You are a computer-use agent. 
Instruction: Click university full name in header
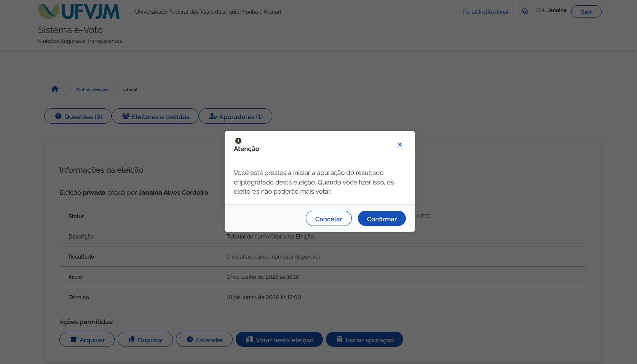pyautogui.click(x=208, y=12)
